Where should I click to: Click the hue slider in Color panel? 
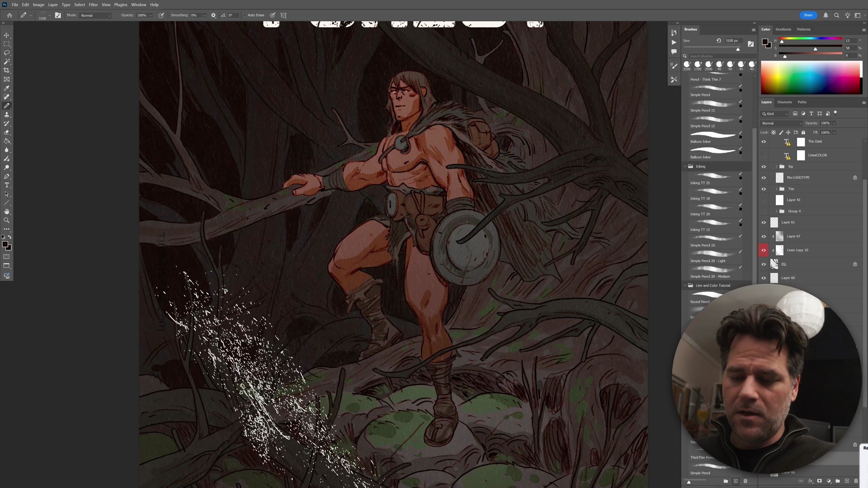(x=810, y=39)
